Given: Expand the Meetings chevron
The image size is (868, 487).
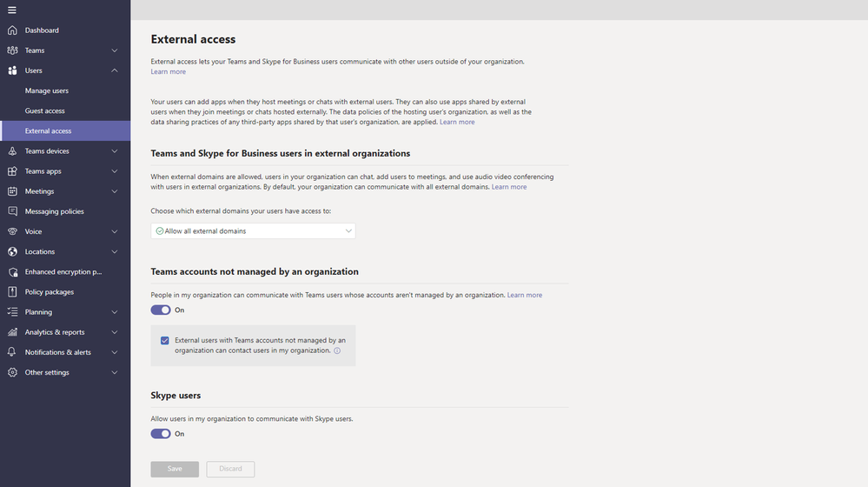Looking at the screenshot, I should 115,191.
